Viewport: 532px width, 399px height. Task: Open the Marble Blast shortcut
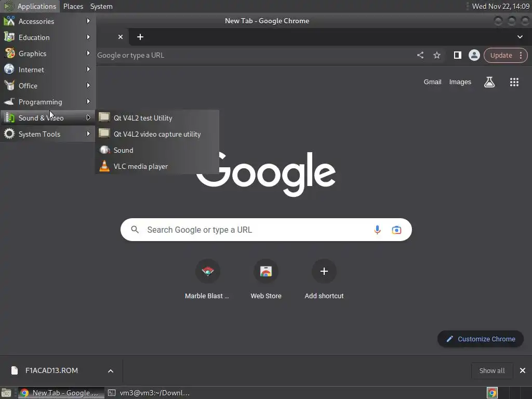point(207,280)
